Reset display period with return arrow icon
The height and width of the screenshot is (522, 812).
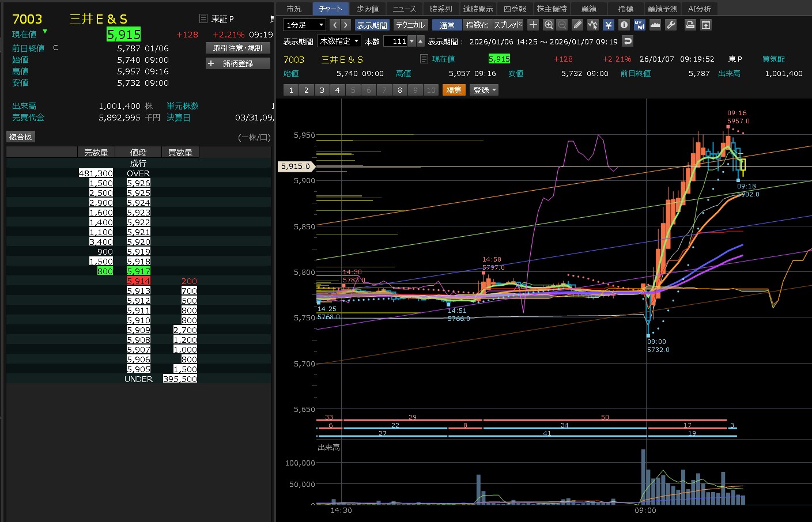628,41
